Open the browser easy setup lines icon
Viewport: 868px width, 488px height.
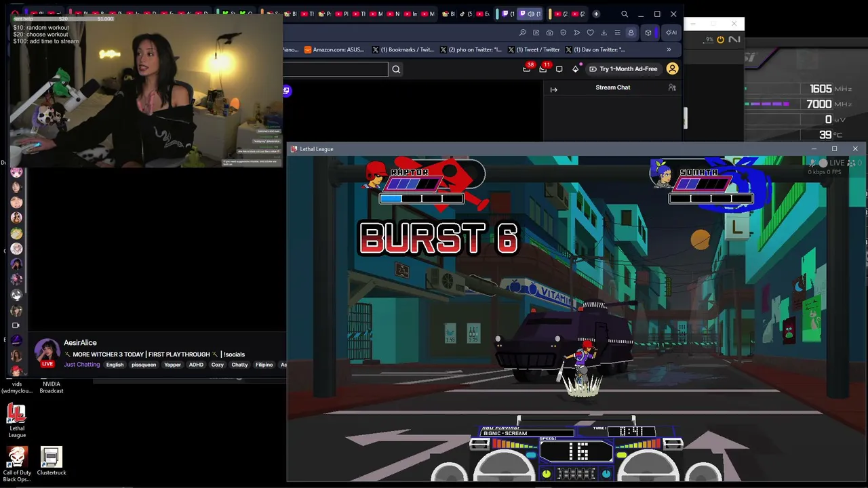[x=617, y=33]
